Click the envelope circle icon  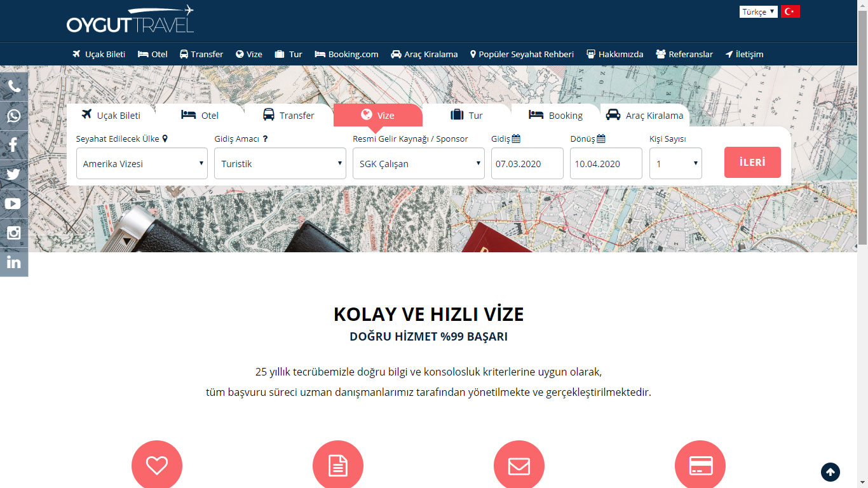(x=519, y=464)
